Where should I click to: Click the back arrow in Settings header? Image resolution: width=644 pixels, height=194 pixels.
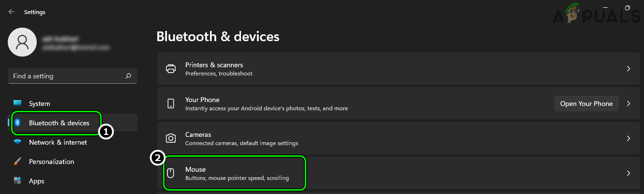click(x=12, y=12)
